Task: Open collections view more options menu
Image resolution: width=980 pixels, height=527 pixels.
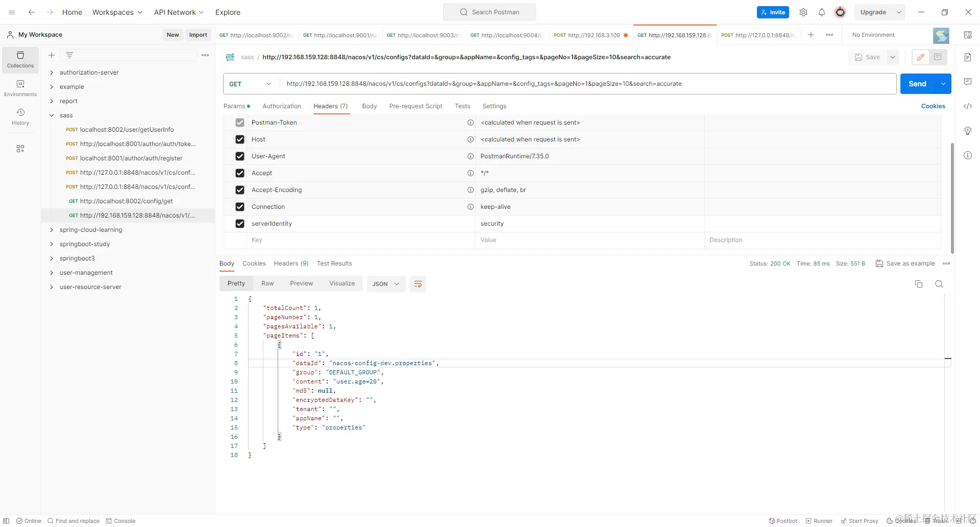Action: pyautogui.click(x=205, y=55)
